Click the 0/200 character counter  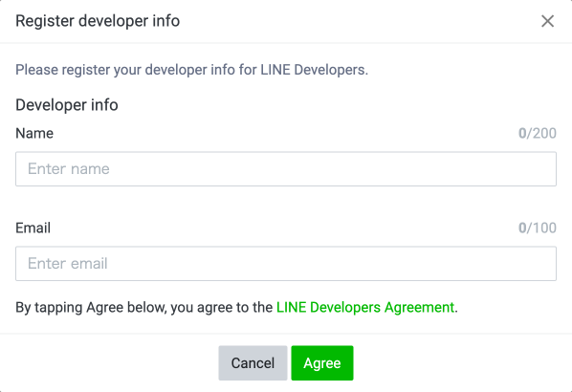tap(538, 134)
